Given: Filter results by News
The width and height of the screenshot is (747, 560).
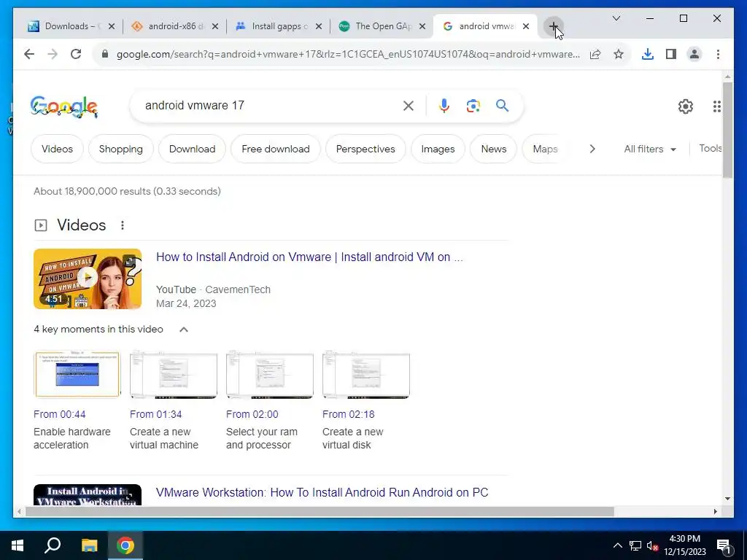Looking at the screenshot, I should click(x=494, y=149).
